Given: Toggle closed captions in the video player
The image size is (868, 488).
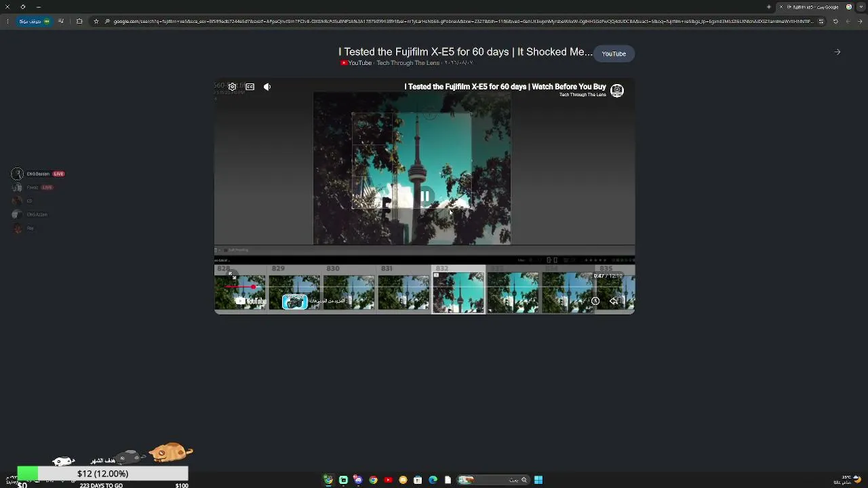Looking at the screenshot, I should tap(250, 87).
